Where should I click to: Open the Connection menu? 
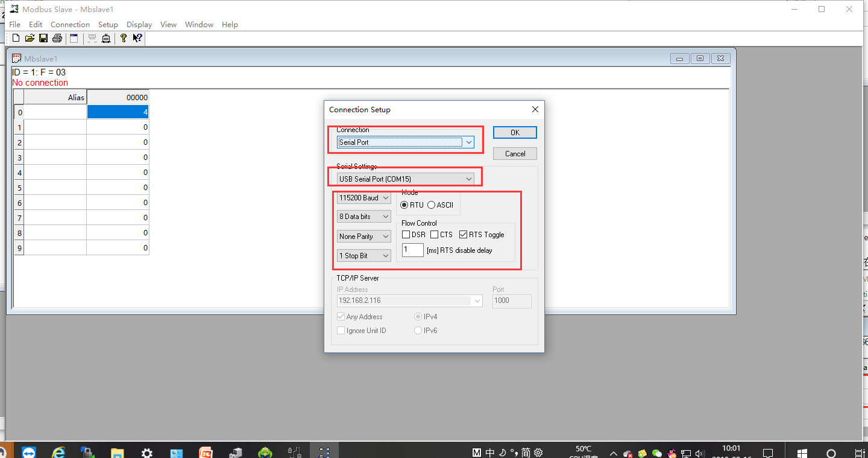70,25
